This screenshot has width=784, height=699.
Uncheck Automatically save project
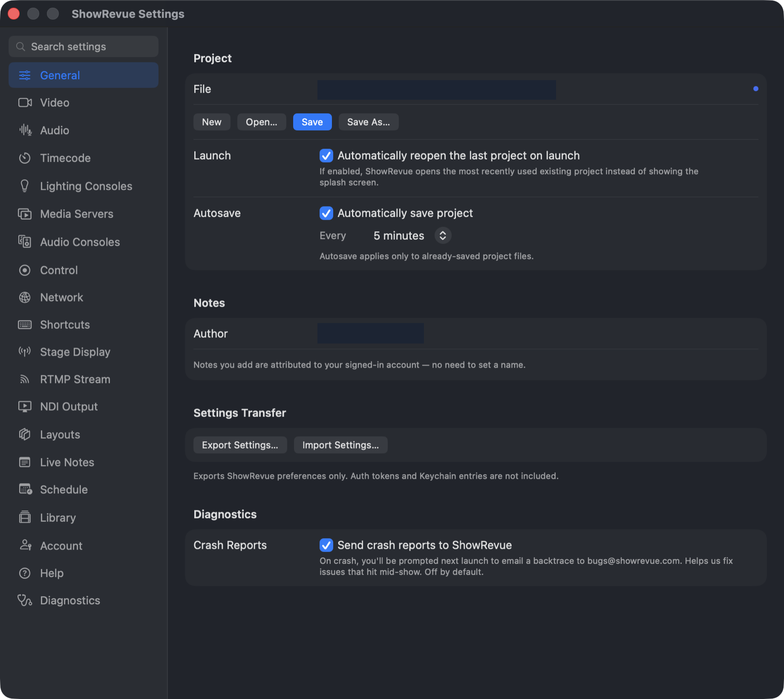tap(326, 213)
